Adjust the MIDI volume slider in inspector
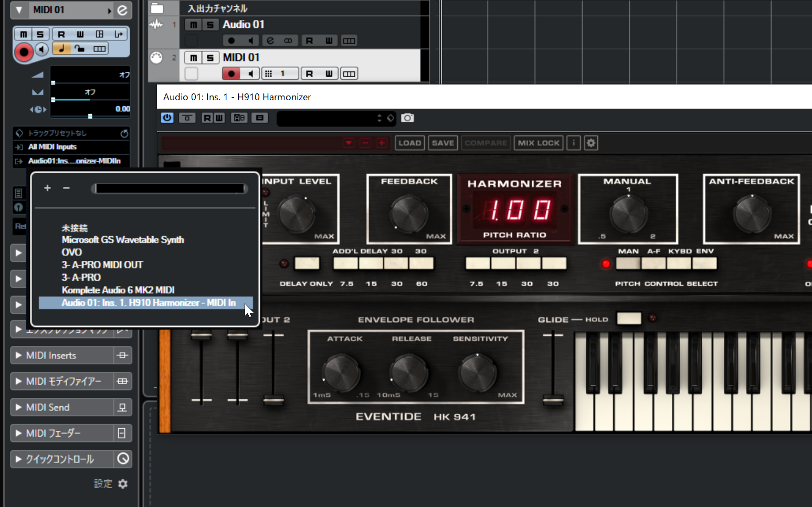Screen dimensions: 812x507 90,82
